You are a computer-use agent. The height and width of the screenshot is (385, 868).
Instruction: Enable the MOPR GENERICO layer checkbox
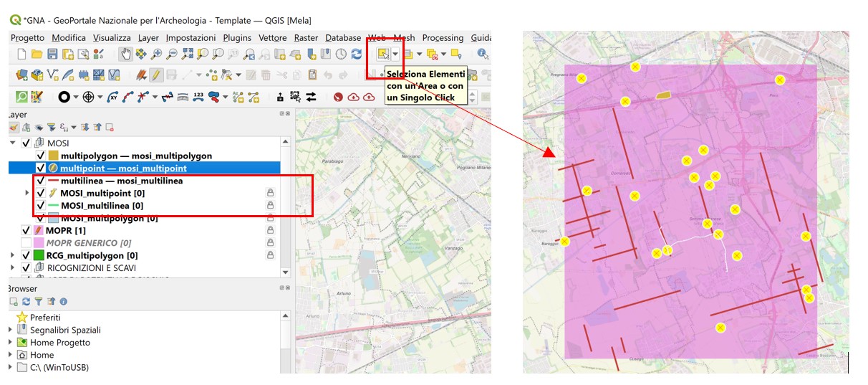[x=27, y=243]
